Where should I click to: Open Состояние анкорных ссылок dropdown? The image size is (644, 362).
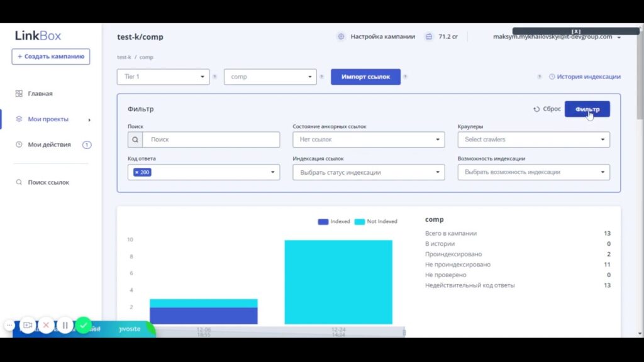(369, 140)
